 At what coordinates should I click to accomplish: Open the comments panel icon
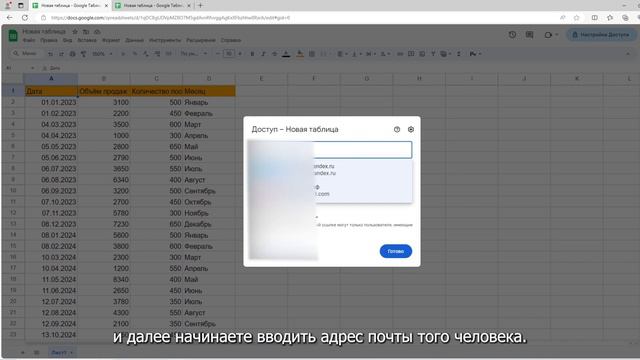pos(529,35)
